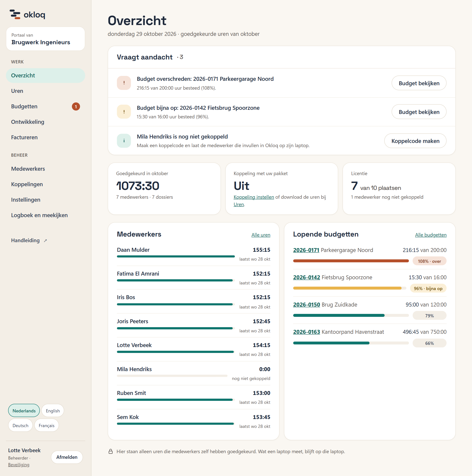The height and width of the screenshot is (476, 472).
Task: Click the Fietsbrug Spoorzone yellow progress bar
Action: (349, 288)
